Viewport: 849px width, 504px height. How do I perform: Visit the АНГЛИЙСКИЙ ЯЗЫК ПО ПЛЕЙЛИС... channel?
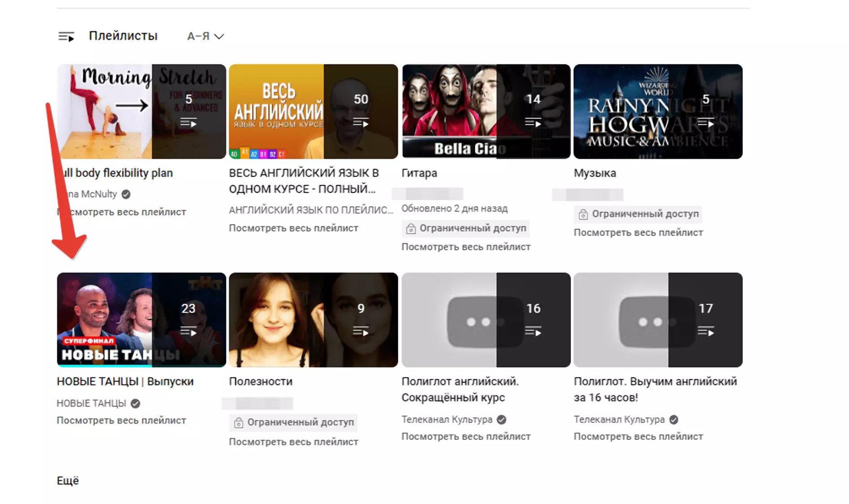click(x=311, y=210)
